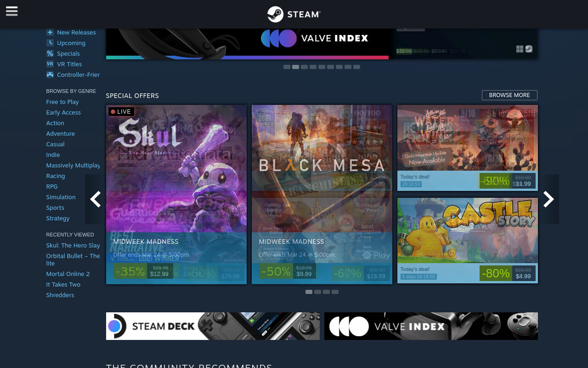Browse Indie genre
The image size is (588, 368).
pyautogui.click(x=53, y=155)
